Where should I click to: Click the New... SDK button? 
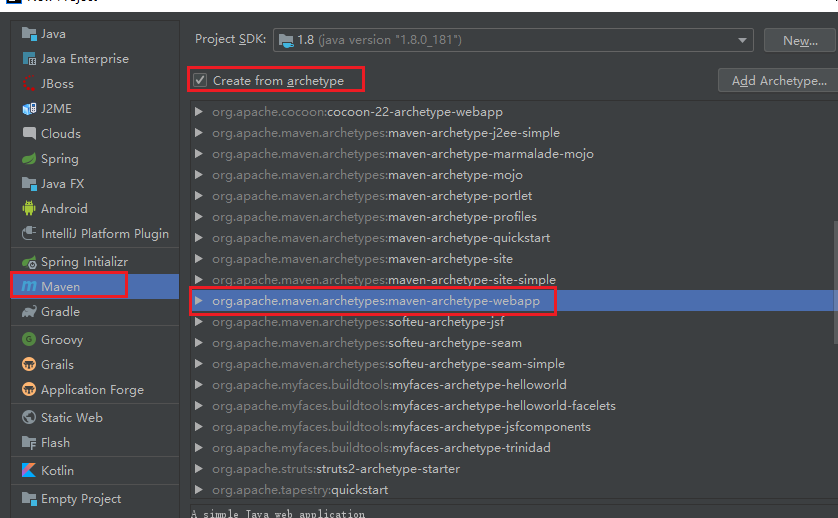tap(800, 40)
